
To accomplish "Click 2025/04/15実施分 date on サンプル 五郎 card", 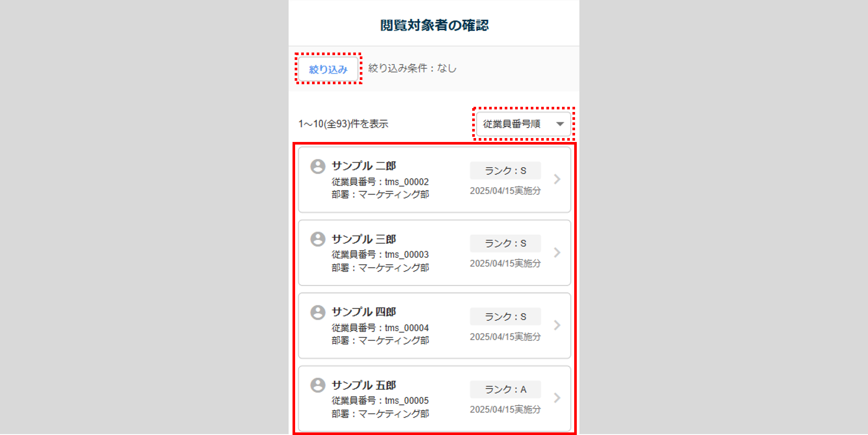I will (x=505, y=409).
